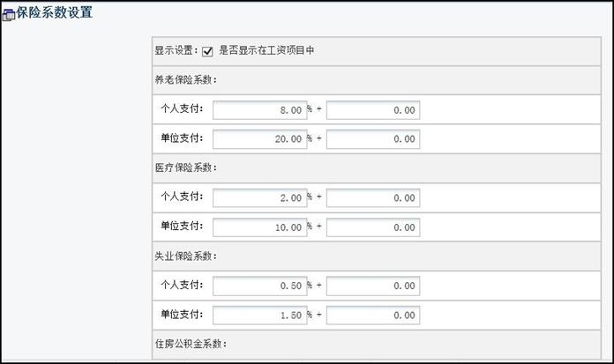
Task: Click 失业保险 个人支付 fixed amount field
Action: (373, 286)
